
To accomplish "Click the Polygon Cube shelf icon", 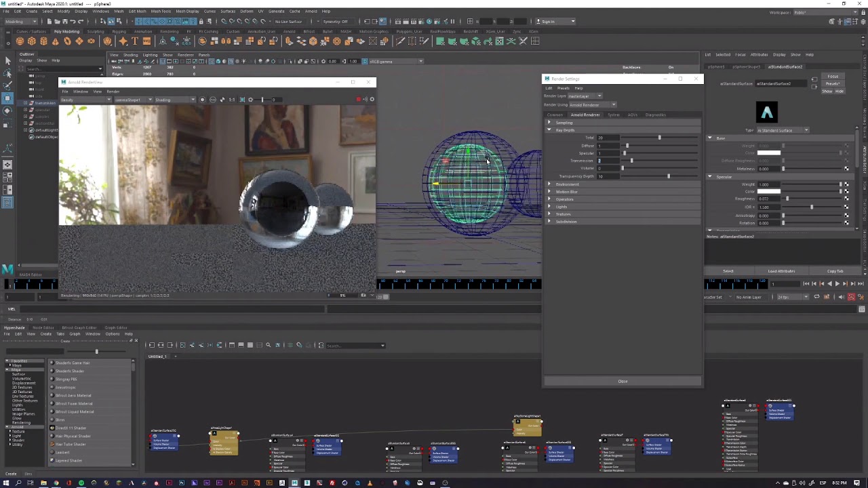I will pos(32,41).
